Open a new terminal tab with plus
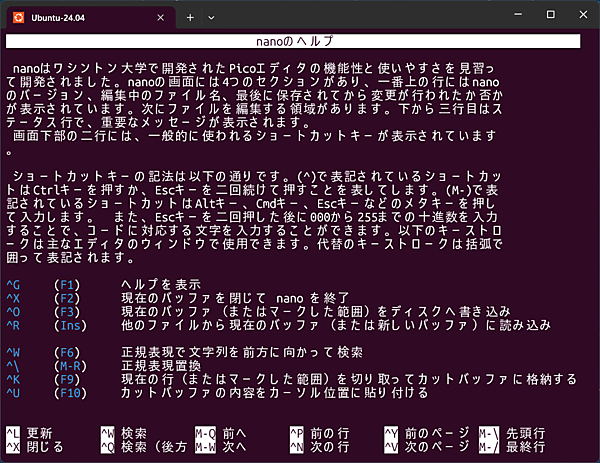Viewport: 600px width, 463px height. coord(190,17)
